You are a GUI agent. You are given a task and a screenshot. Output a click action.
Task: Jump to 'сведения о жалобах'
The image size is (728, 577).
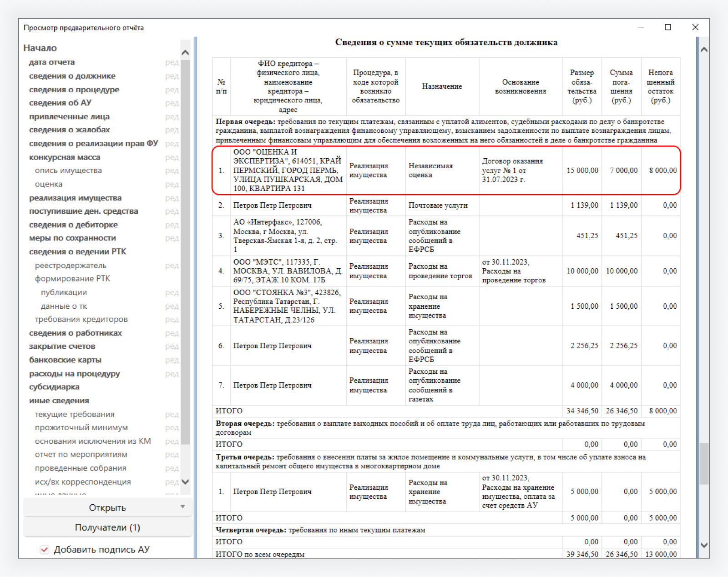coord(70,130)
